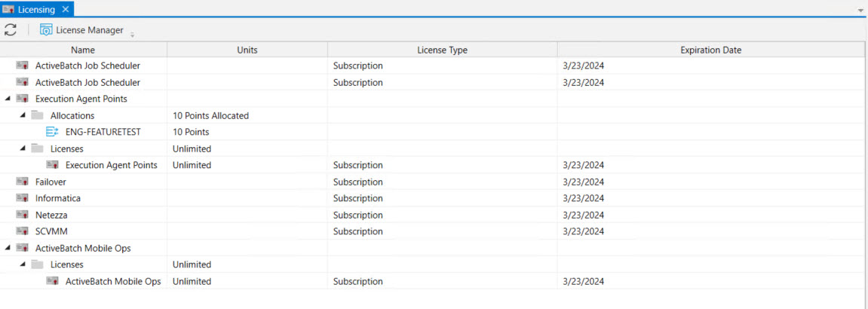
Task: Click Licenses folder icon under ActiveBatch Mobile Ops
Action: point(37,265)
